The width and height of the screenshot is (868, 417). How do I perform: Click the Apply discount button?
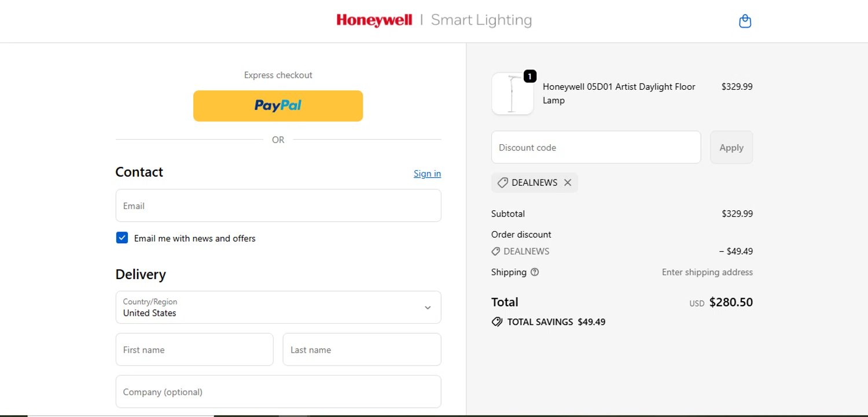(731, 147)
